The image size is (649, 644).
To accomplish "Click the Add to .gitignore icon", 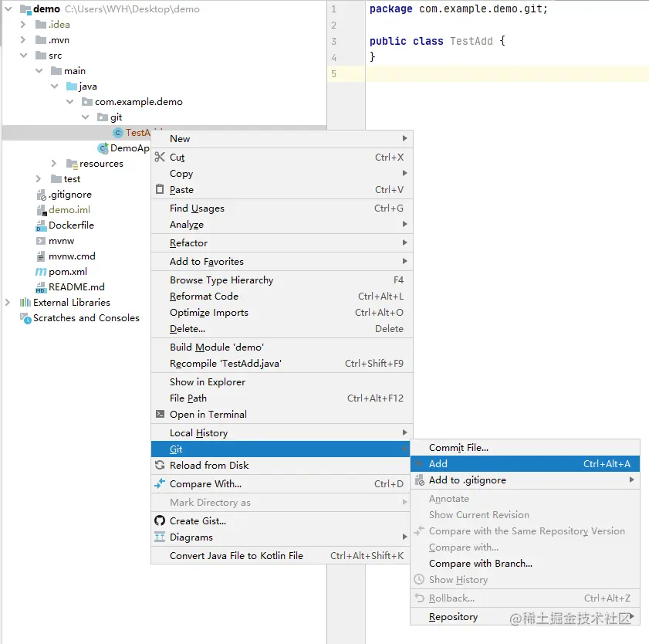I will (419, 480).
